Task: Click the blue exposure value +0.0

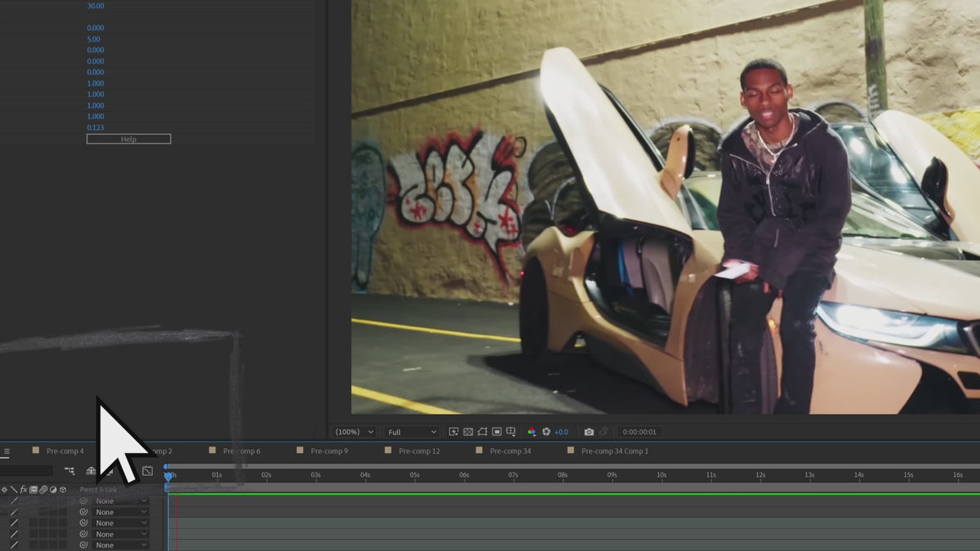Action: (x=561, y=432)
